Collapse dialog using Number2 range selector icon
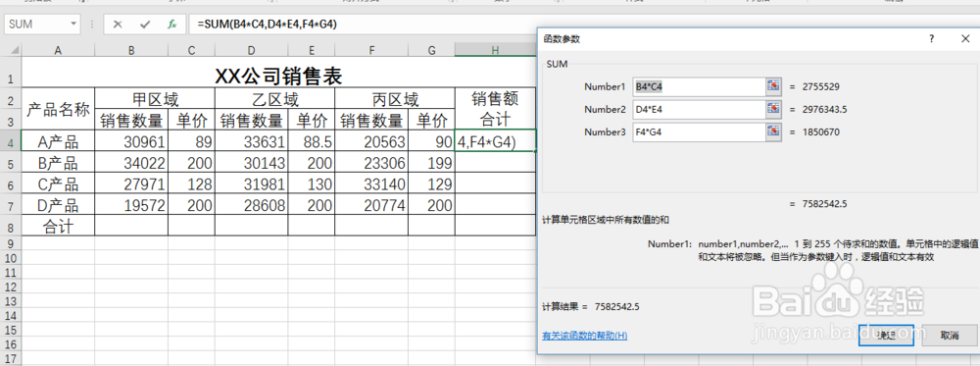 tap(774, 110)
